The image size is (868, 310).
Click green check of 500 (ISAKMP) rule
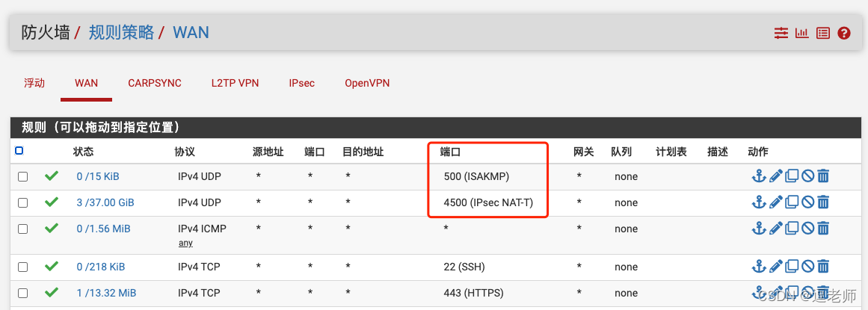point(52,176)
